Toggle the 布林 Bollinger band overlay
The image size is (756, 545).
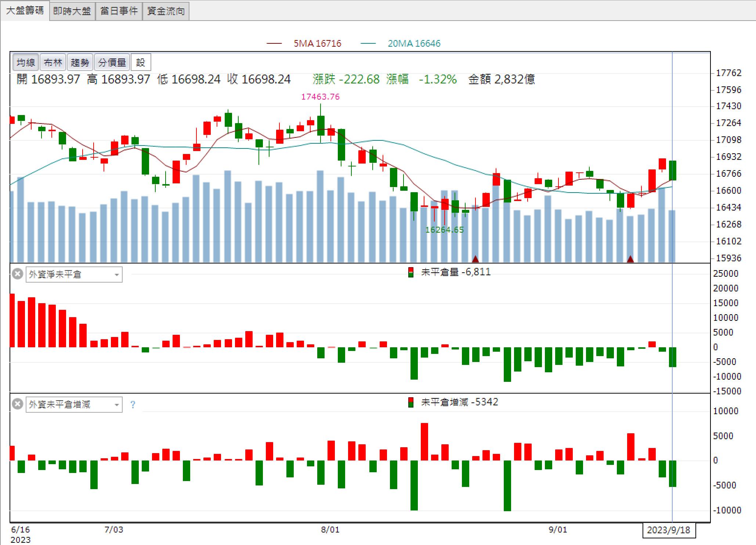point(53,62)
